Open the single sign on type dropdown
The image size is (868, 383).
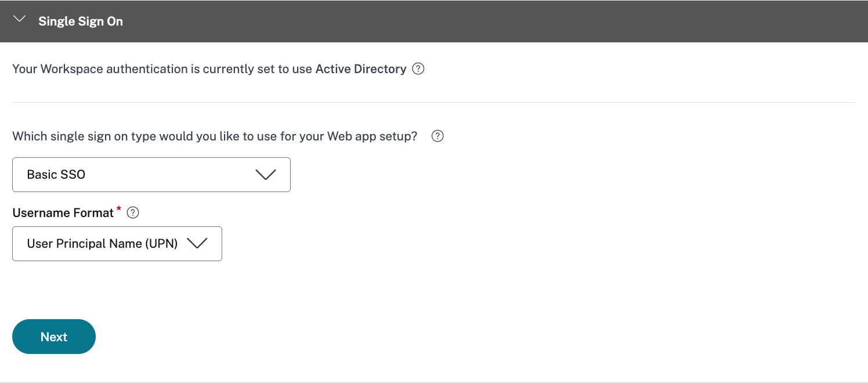[x=151, y=175]
